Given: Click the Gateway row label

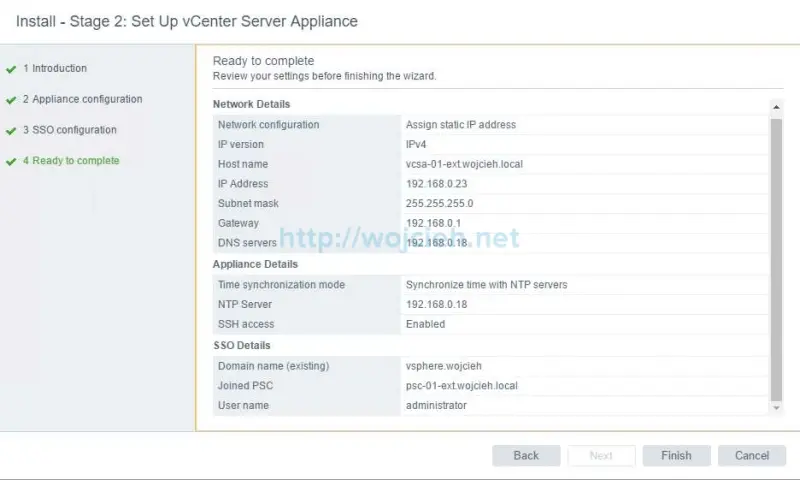Looking at the screenshot, I should pos(238,223).
